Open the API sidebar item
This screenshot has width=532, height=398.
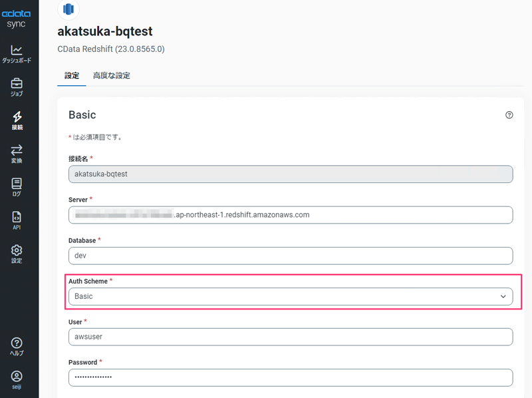click(x=17, y=221)
